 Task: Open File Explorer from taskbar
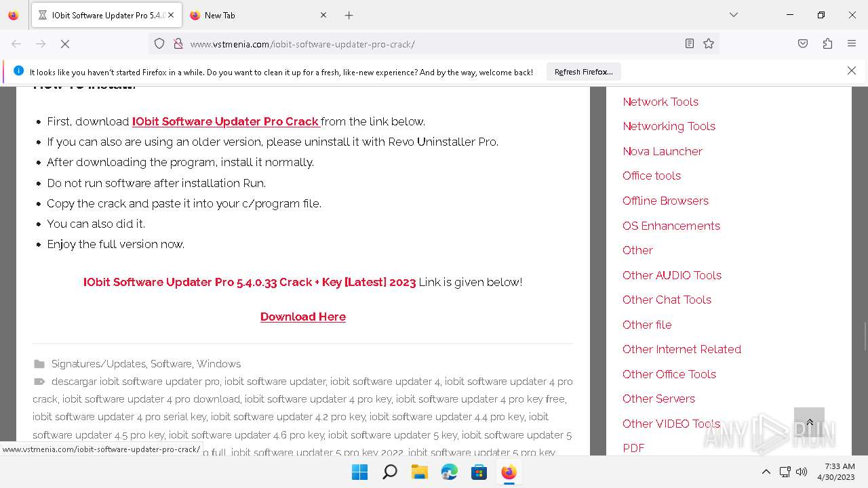(x=420, y=472)
